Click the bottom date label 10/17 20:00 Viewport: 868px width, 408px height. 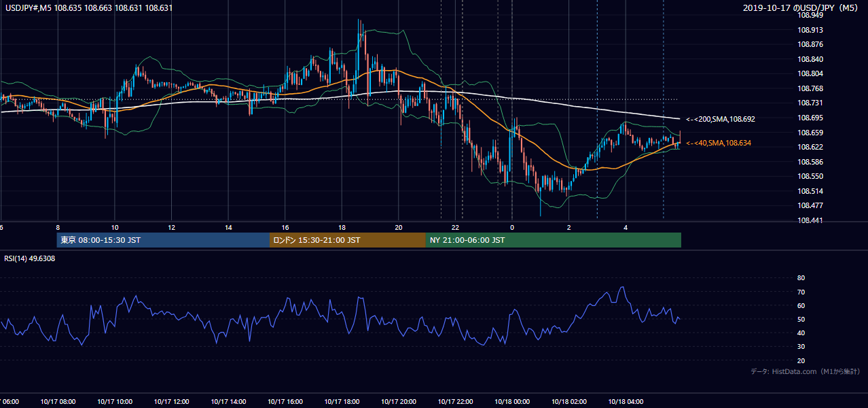399,402
